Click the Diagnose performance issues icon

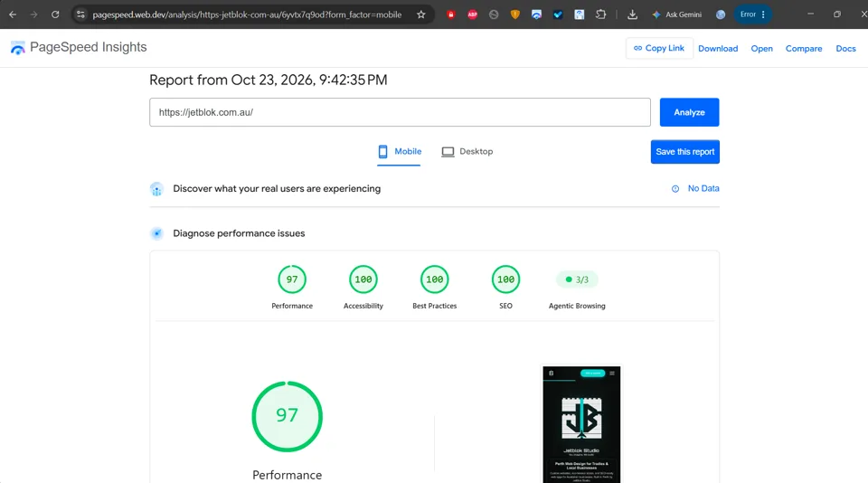[156, 233]
